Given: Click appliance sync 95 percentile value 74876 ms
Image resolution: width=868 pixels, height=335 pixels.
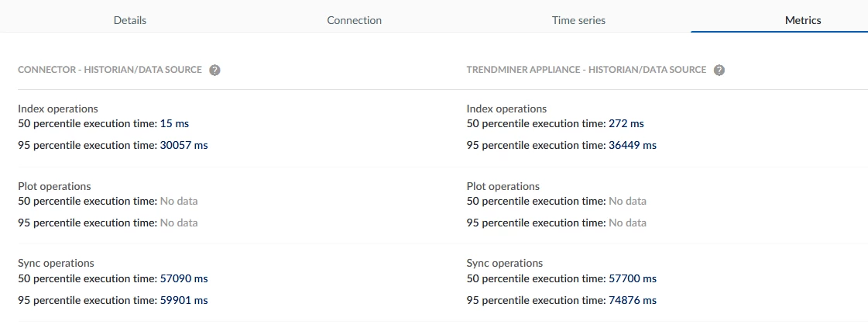Looking at the screenshot, I should 632,300.
